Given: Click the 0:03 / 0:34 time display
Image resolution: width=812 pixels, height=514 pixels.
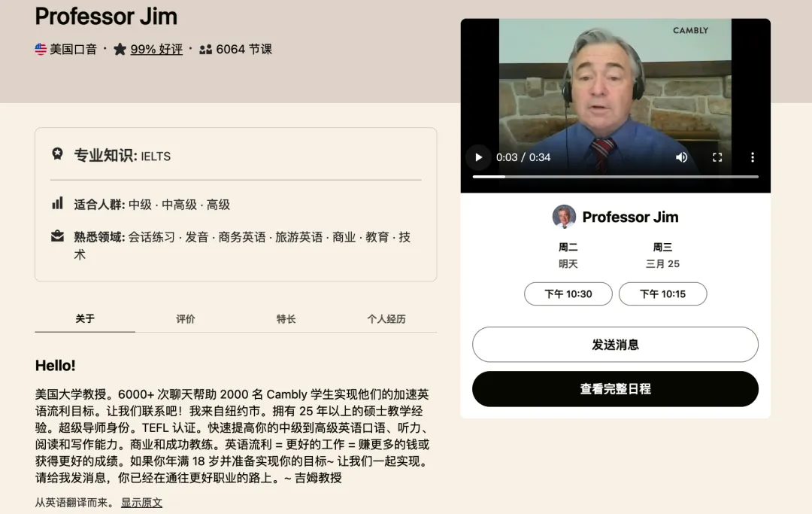Looking at the screenshot, I should pos(523,157).
